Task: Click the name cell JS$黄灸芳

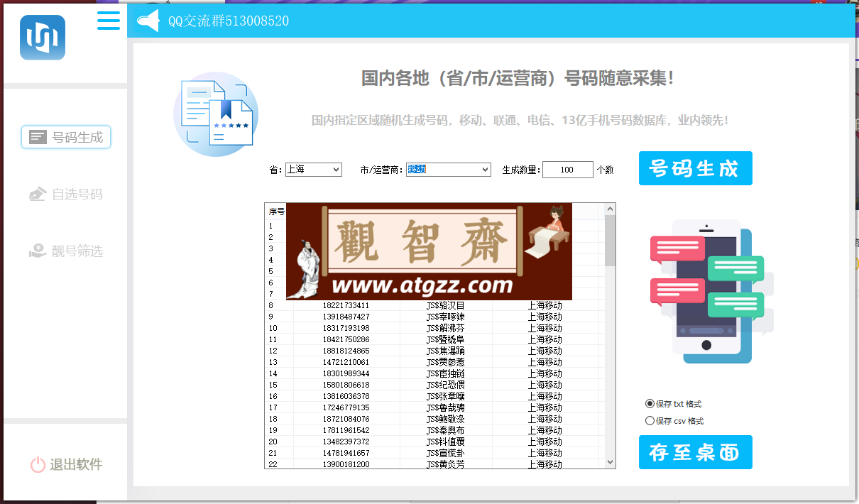Action: (x=445, y=464)
